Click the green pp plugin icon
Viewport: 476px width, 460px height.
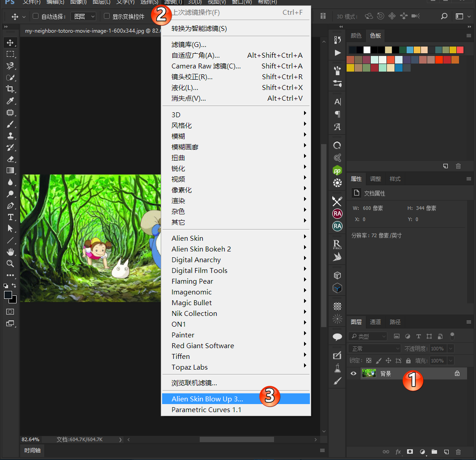click(x=337, y=170)
